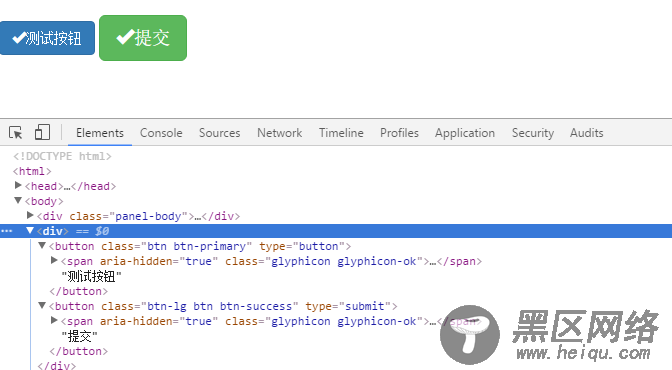Select the <body> tag row
The width and height of the screenshot is (672, 370).
click(x=44, y=202)
